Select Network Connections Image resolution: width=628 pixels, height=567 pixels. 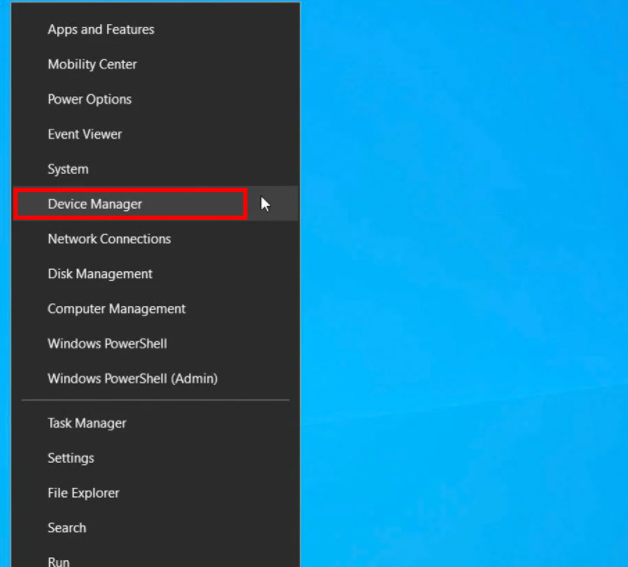pos(109,239)
